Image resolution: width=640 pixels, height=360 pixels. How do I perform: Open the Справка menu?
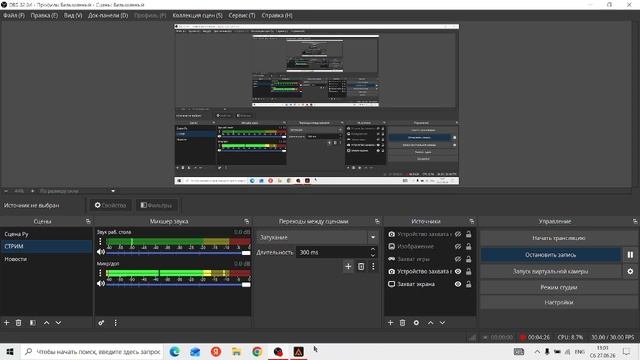click(x=277, y=16)
